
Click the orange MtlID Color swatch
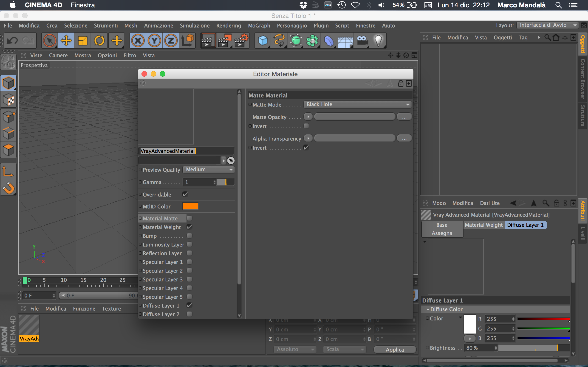(x=190, y=206)
